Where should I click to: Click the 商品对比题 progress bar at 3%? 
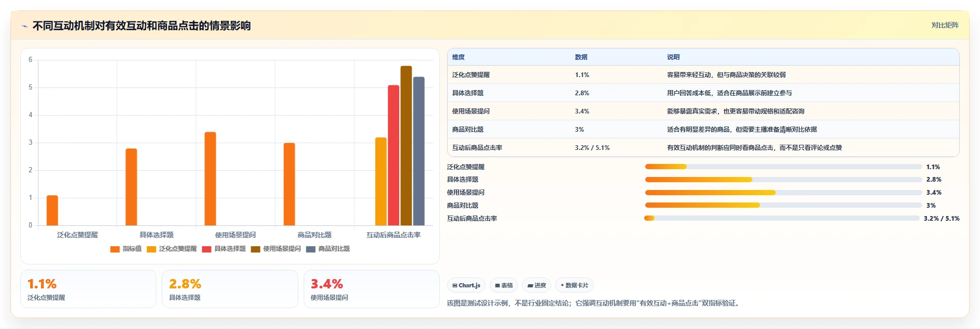783,206
